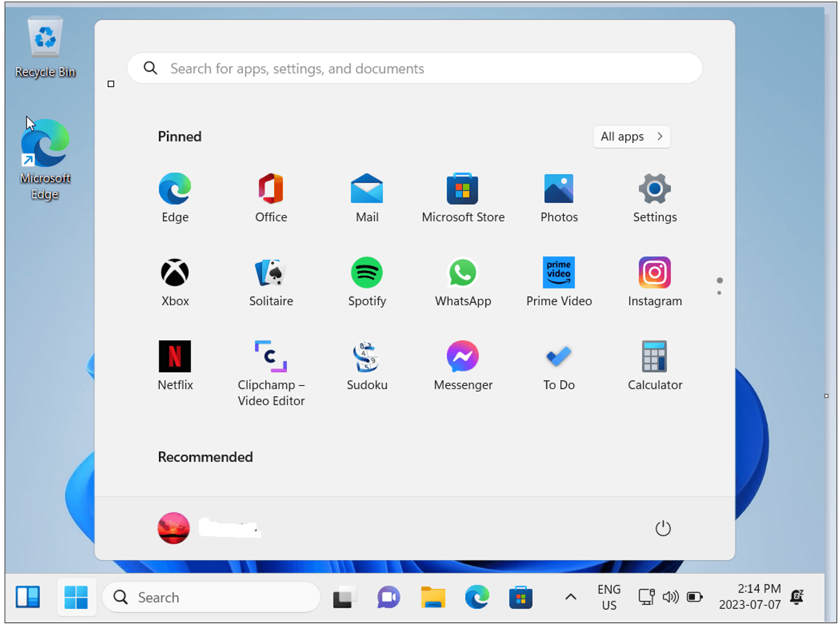Open Solitaire from pinned apps
Image resolution: width=840 pixels, height=626 pixels.
271,282
